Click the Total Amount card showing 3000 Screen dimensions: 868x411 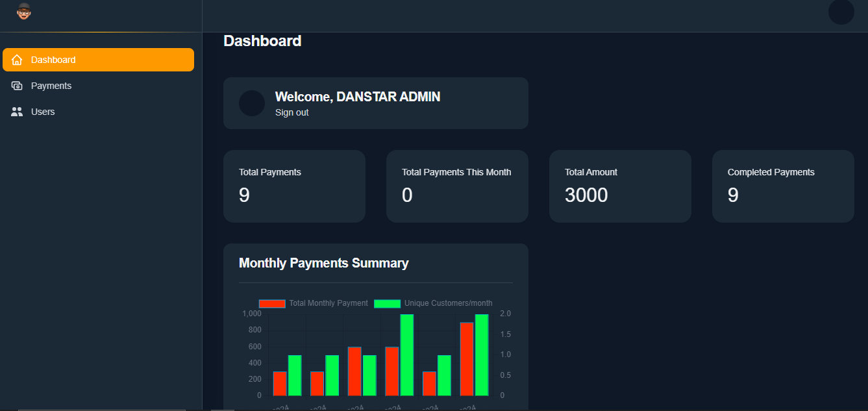[x=620, y=186]
